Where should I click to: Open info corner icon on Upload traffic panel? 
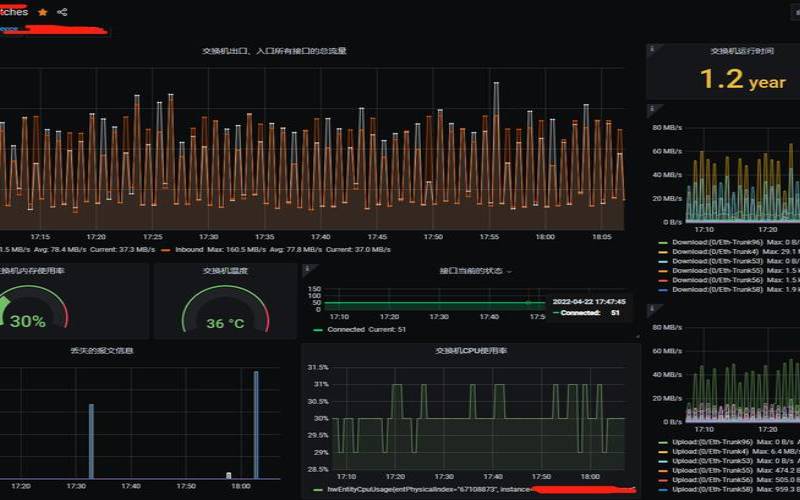pos(653,309)
